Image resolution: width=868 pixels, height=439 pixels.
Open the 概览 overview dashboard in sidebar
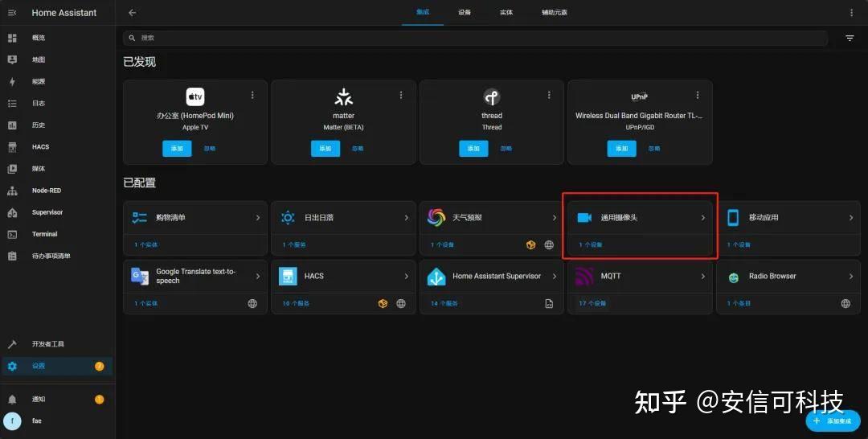[58, 38]
